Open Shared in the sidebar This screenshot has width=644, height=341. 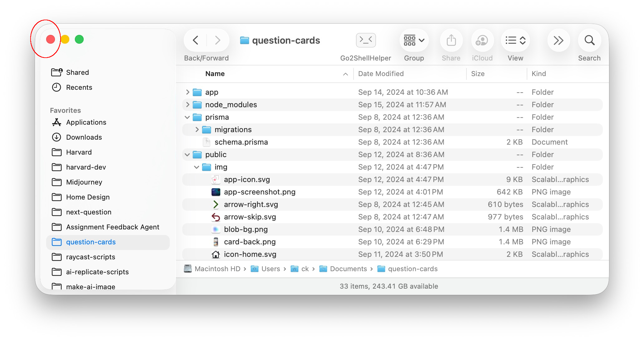(108, 72)
